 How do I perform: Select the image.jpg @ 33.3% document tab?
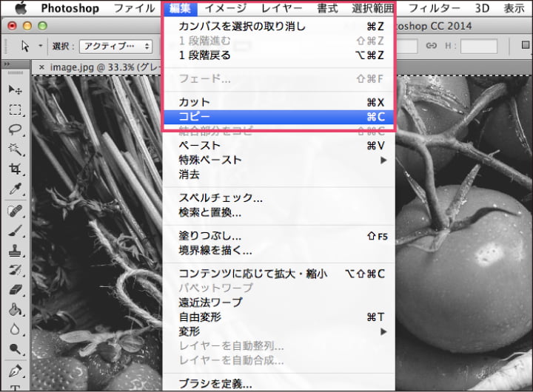point(105,67)
